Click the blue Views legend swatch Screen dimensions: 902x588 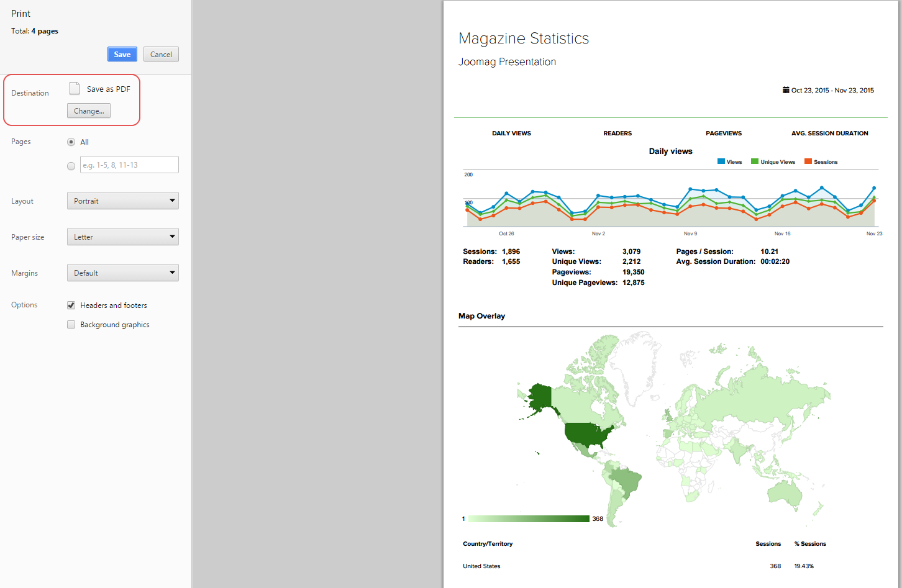721,161
